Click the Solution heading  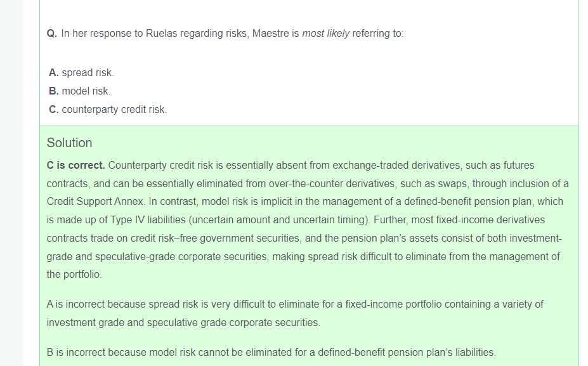click(x=69, y=143)
